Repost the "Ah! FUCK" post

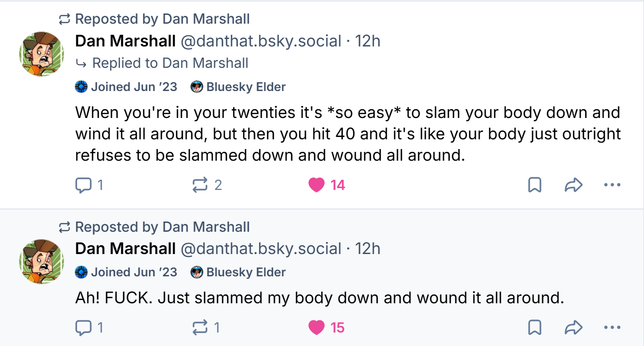point(200,328)
